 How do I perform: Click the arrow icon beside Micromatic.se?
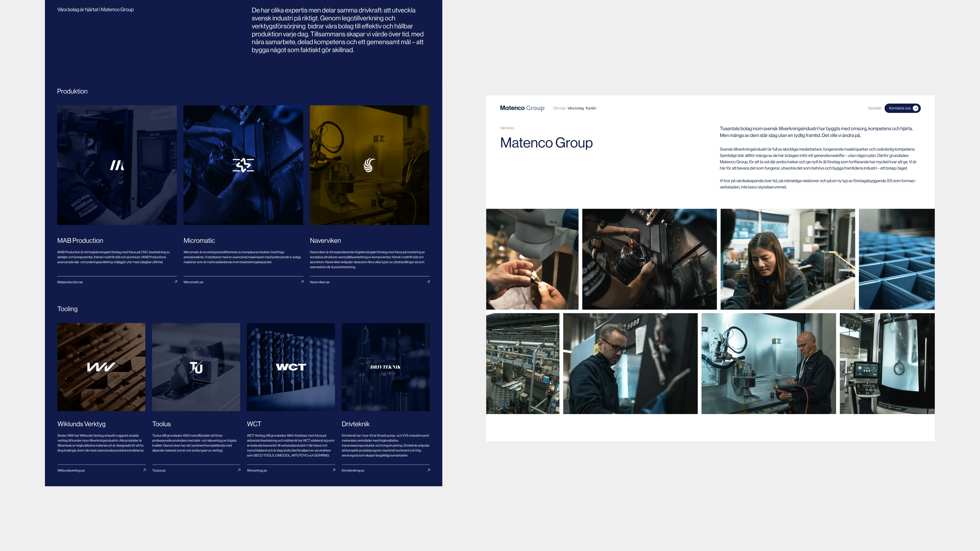click(302, 282)
